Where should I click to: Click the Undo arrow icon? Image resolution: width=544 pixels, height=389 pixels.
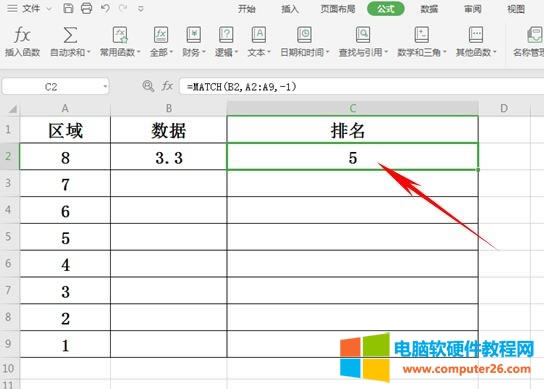coord(105,8)
